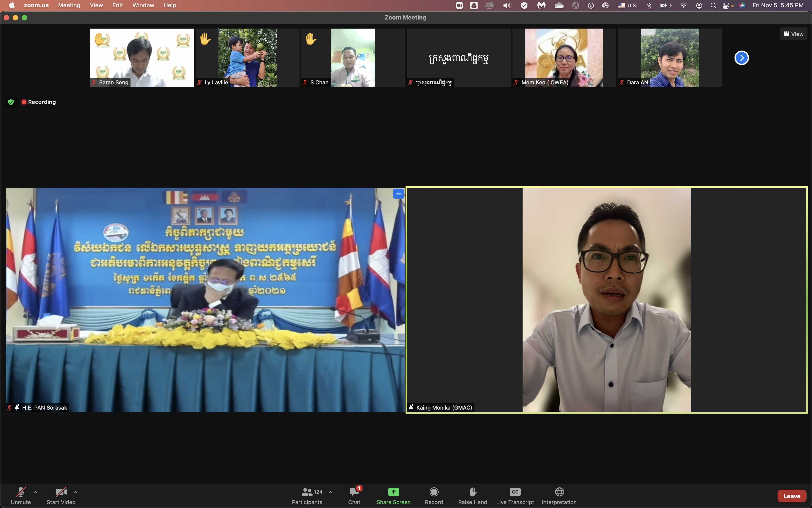This screenshot has width=812, height=508.
Task: Open Spotlight search
Action: [713, 5]
